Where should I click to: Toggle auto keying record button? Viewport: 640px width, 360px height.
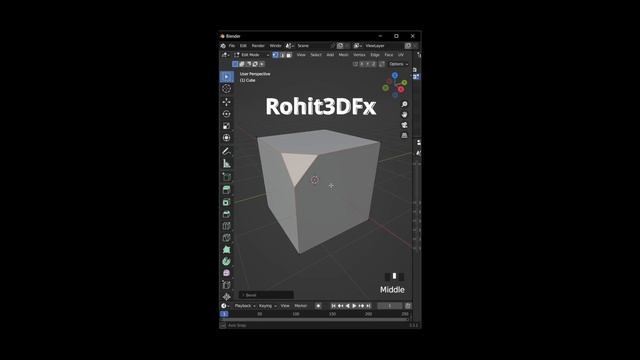[318, 306]
